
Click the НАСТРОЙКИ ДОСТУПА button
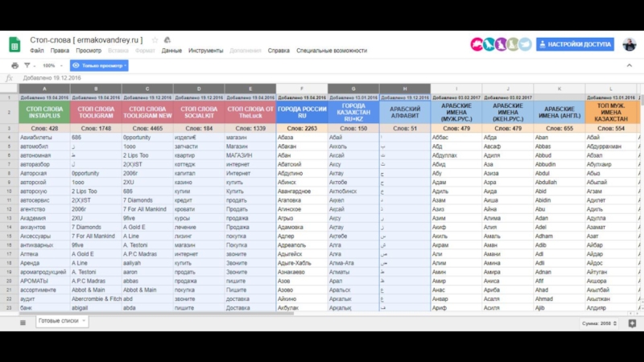(x=575, y=44)
